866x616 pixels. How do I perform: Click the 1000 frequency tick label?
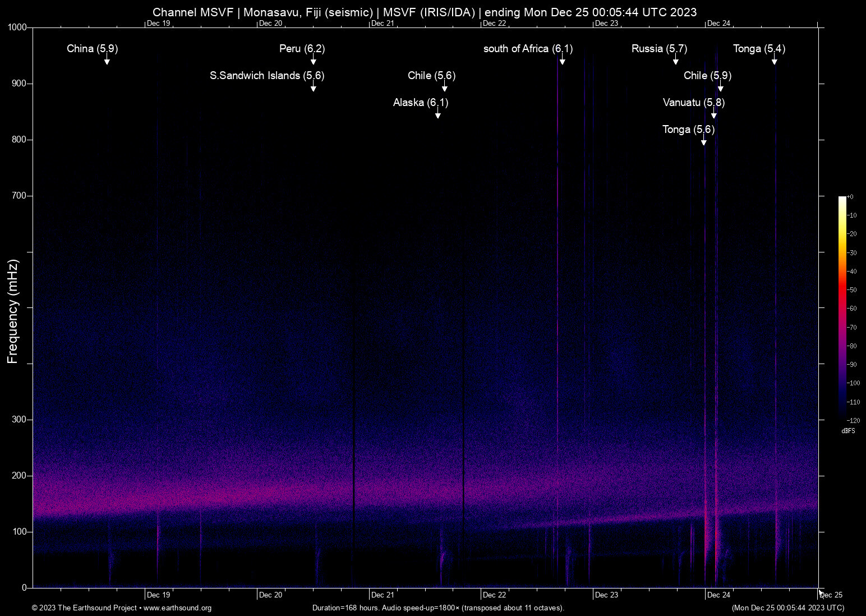(x=17, y=26)
